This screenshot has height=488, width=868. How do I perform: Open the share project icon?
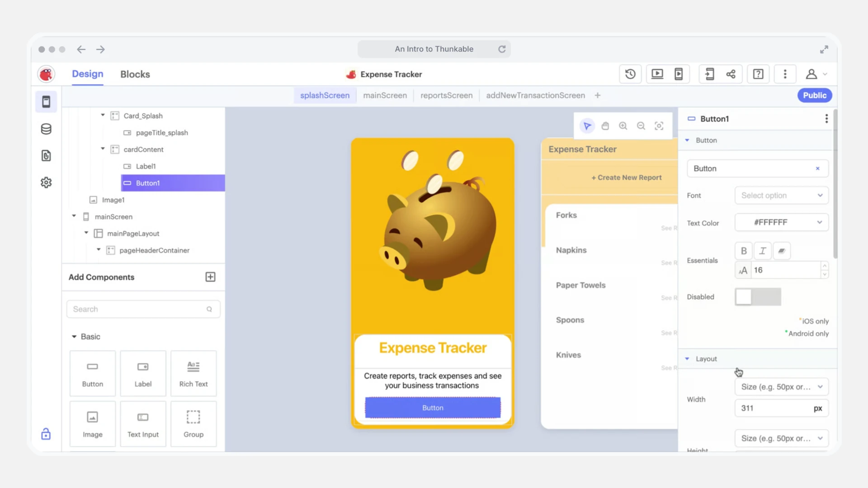(731, 74)
